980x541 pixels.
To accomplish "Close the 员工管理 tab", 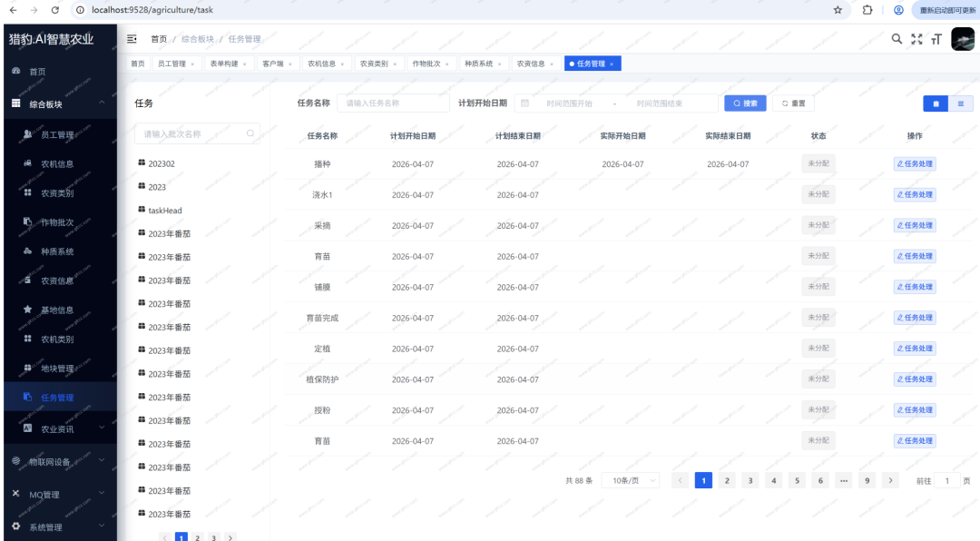I will click(192, 64).
